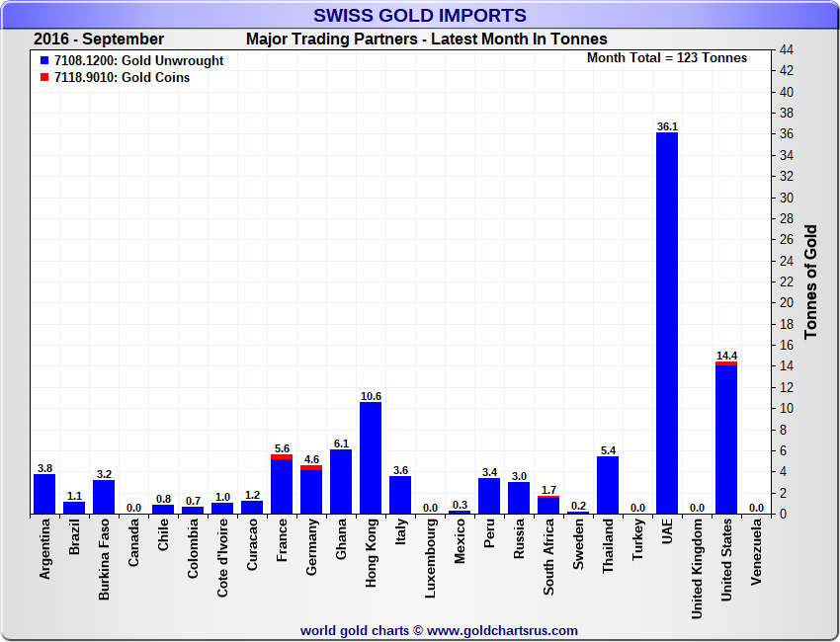Click the 2016 - September date label

(99, 40)
